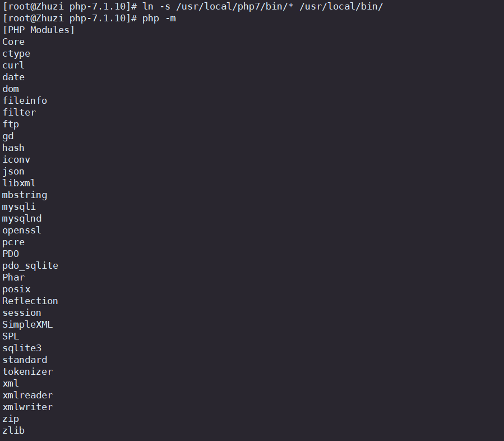Select the PDO module text
This screenshot has width=504, height=441.
coord(11,254)
